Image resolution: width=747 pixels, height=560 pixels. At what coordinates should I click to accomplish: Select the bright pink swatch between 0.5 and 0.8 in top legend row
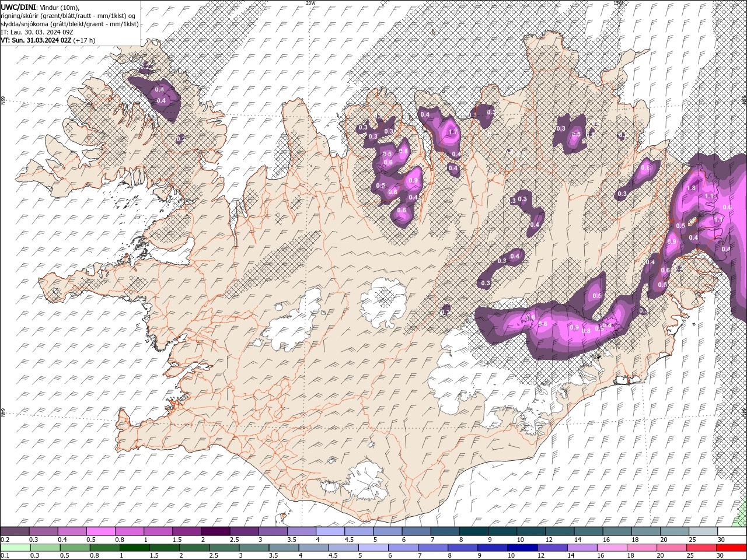[x=100, y=531]
